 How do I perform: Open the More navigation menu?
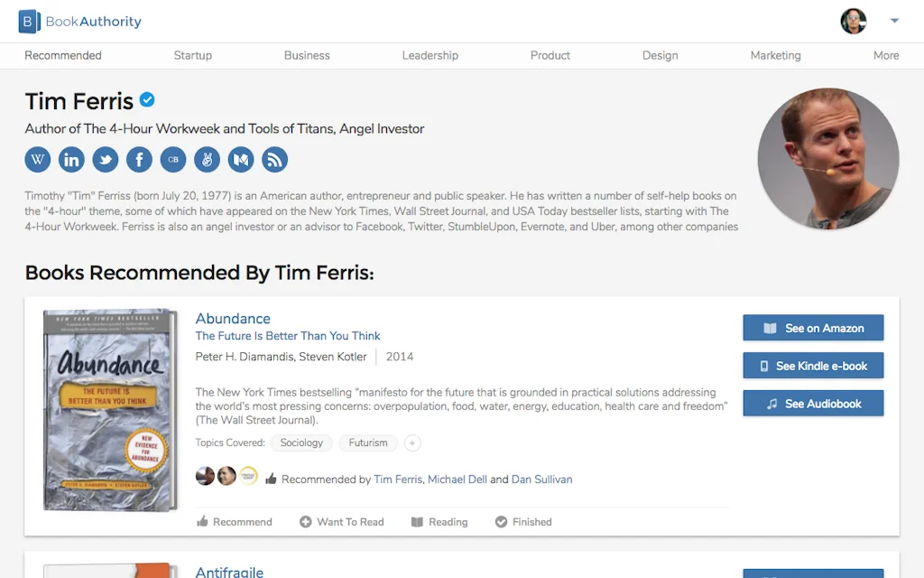[886, 55]
